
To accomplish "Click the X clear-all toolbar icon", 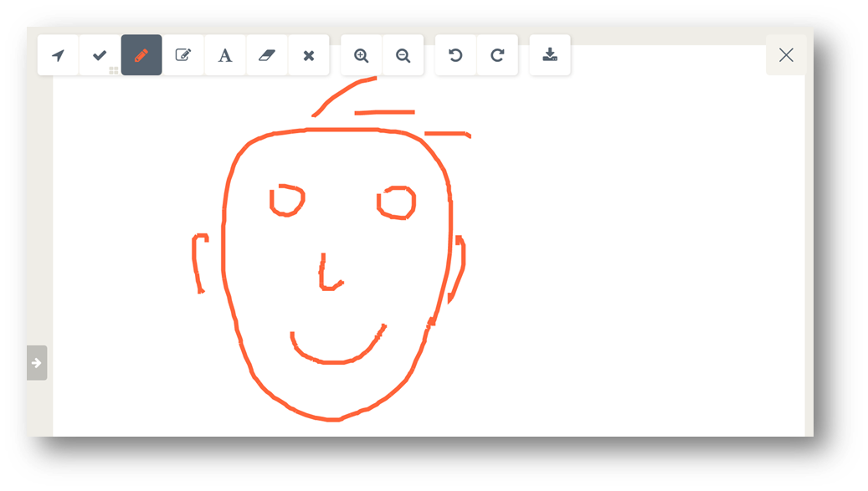I will click(309, 55).
